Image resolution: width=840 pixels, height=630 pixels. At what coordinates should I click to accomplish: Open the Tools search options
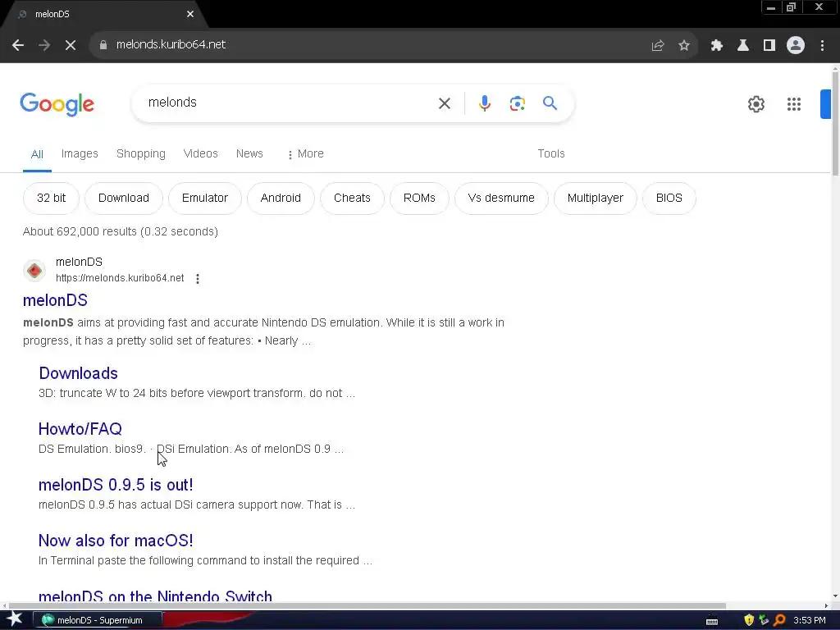[x=551, y=153]
